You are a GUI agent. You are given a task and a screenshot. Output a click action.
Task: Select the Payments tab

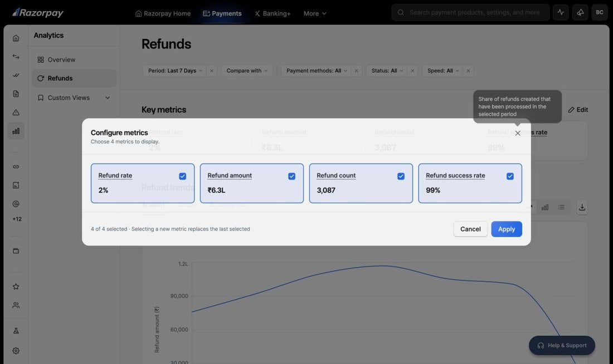(222, 13)
